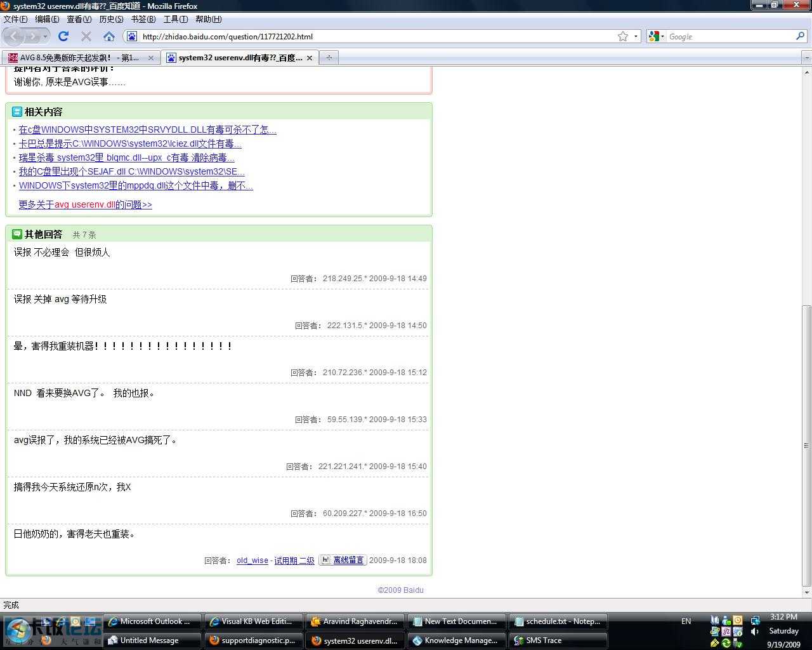Screen dimensions: 812x650
Task: Open link about lciez.dll文件有毒
Action: pyautogui.click(x=130, y=143)
